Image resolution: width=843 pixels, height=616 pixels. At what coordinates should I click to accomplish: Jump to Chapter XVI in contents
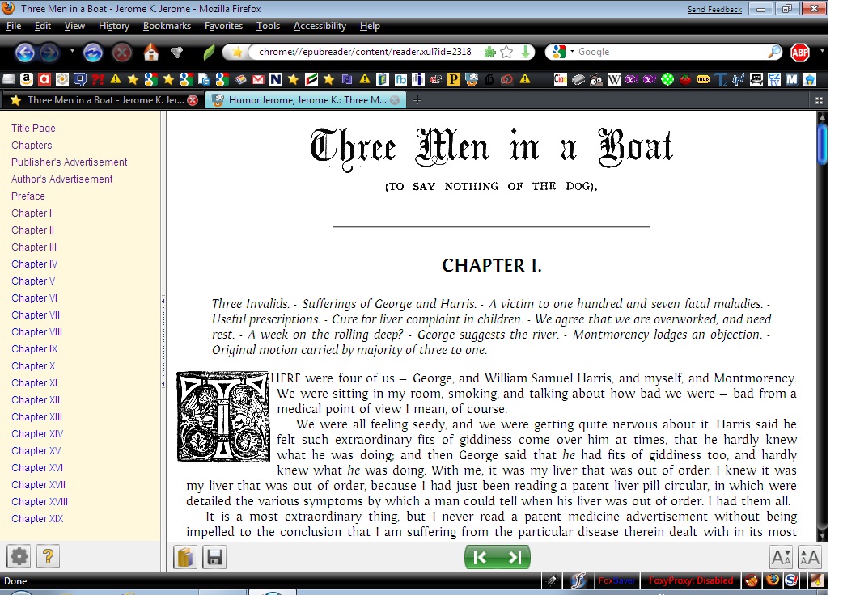pos(37,468)
